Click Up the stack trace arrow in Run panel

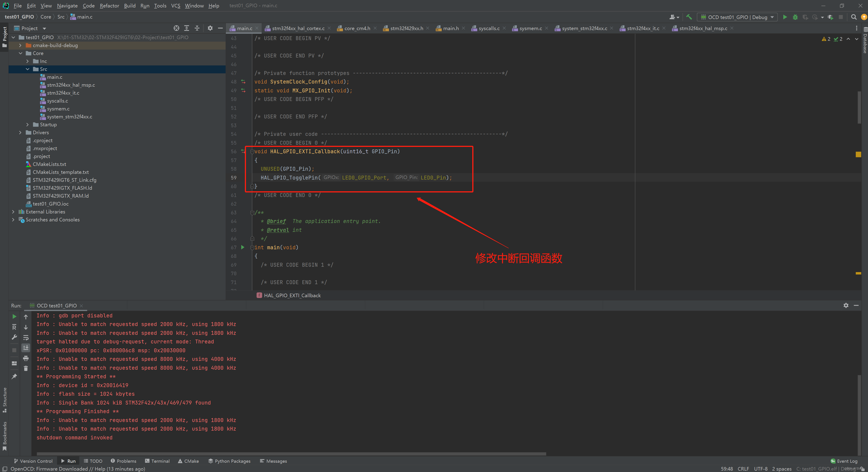tap(26, 316)
